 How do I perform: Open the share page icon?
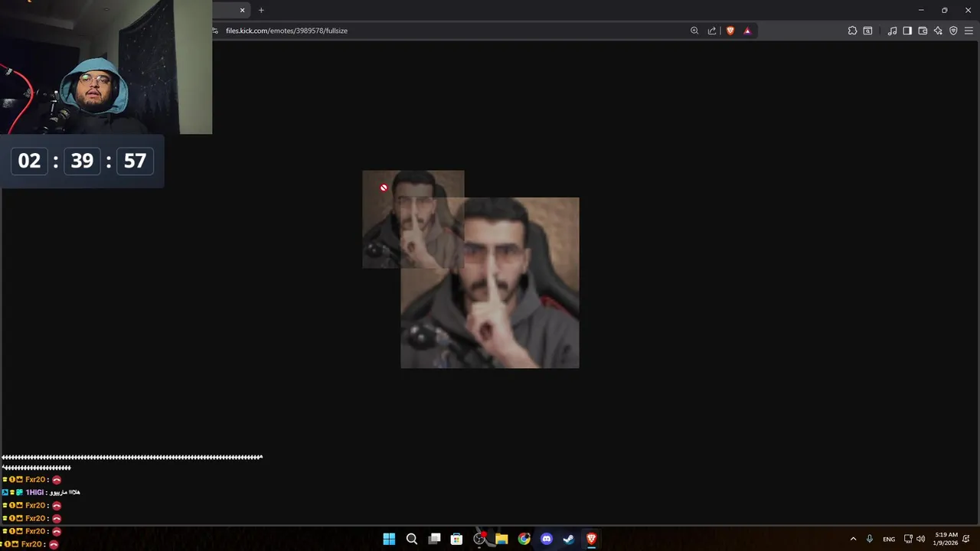click(712, 31)
